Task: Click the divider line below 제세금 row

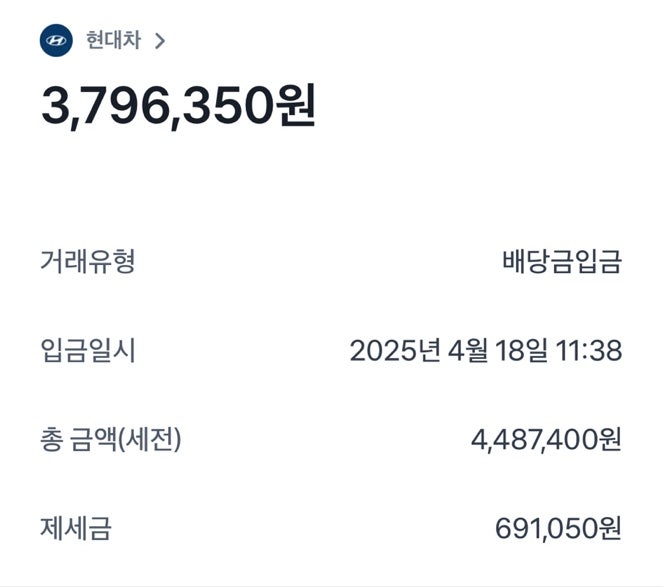Action: 331,583
